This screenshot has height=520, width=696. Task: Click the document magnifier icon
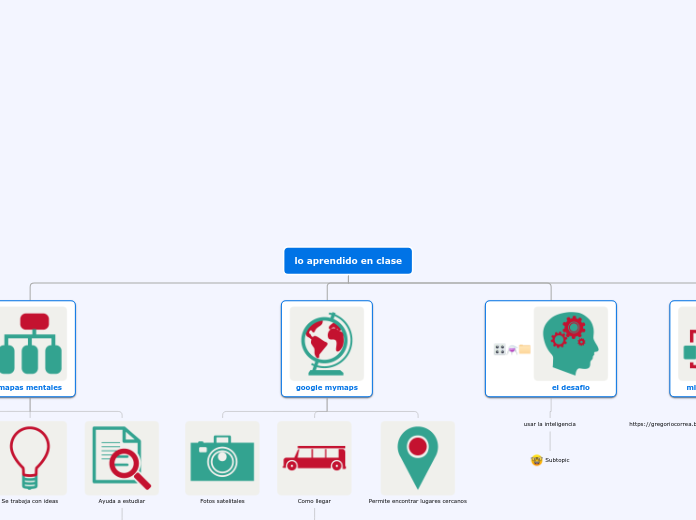point(122,458)
